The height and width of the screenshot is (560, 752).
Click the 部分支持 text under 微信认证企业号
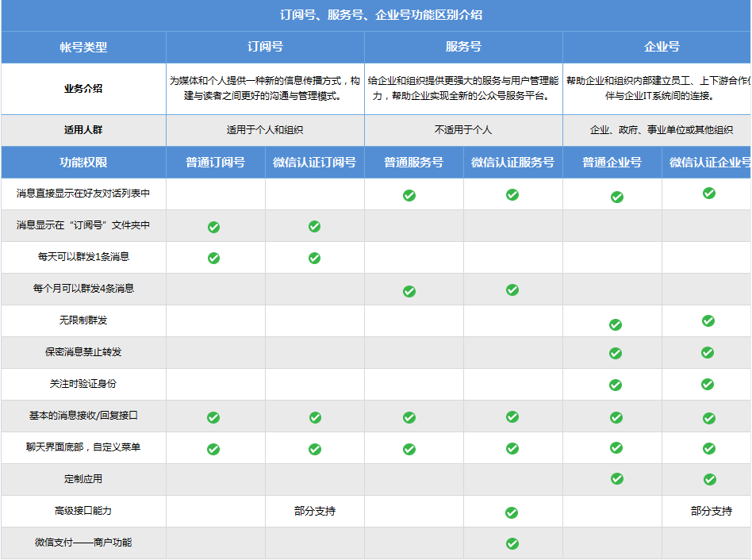[x=711, y=512]
